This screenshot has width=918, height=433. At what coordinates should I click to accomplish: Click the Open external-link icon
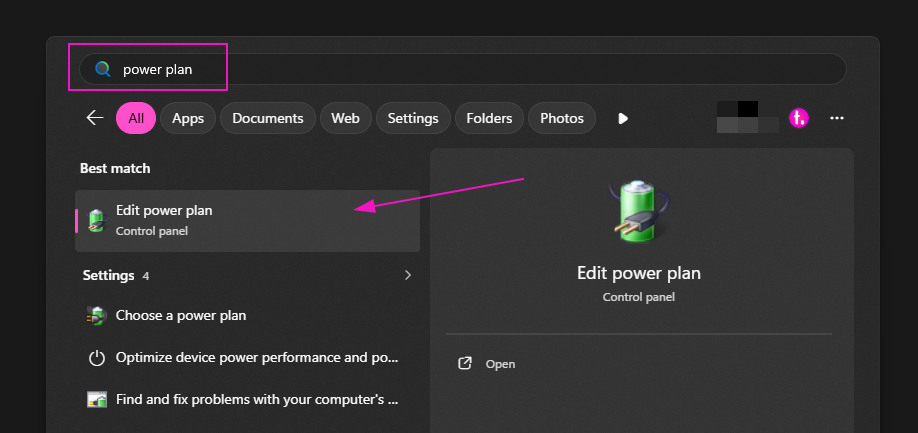point(464,363)
